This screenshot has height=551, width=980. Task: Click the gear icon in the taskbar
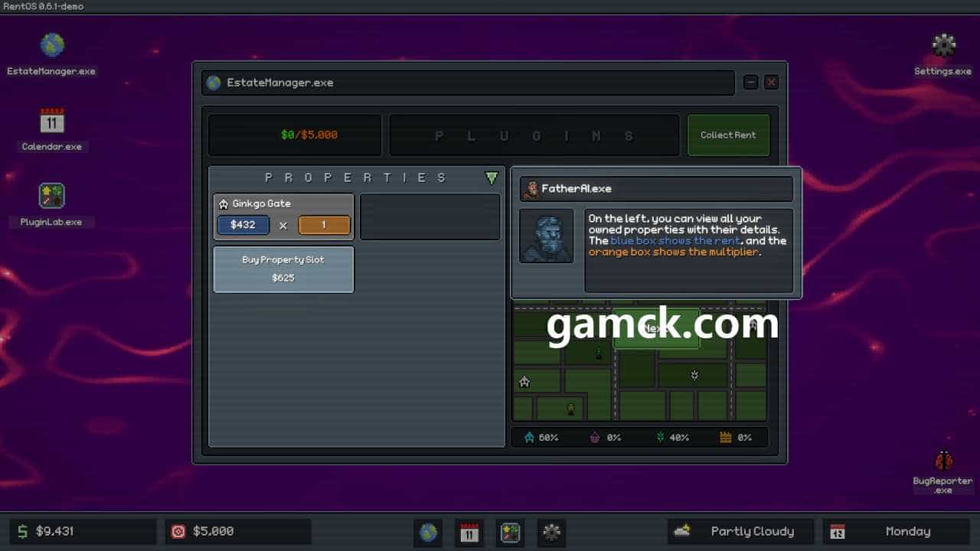coord(552,532)
